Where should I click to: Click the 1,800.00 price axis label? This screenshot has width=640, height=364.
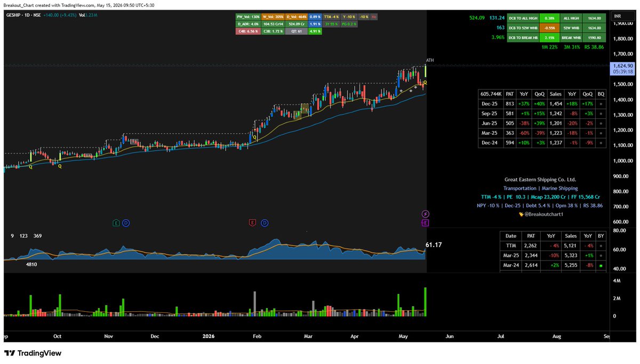[x=623, y=39]
